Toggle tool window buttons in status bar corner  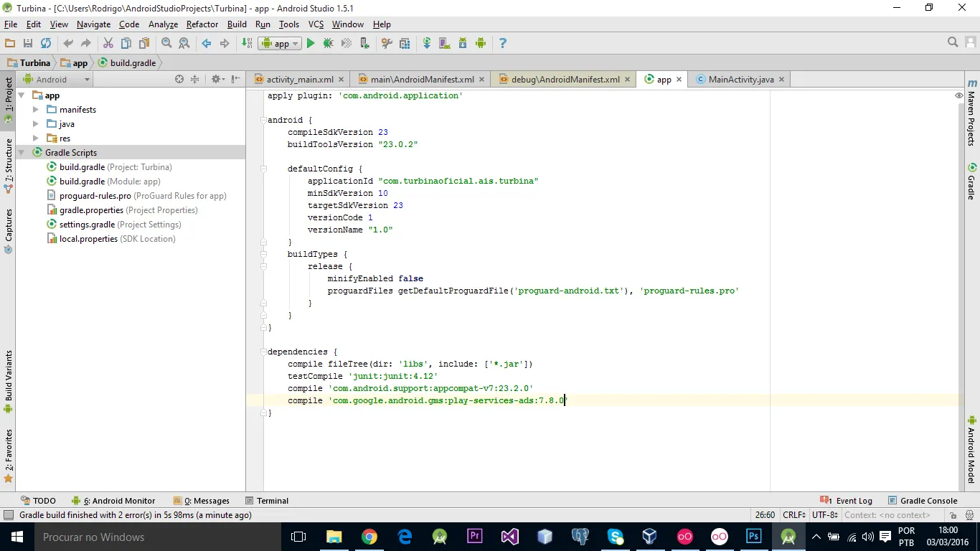[x=9, y=515]
